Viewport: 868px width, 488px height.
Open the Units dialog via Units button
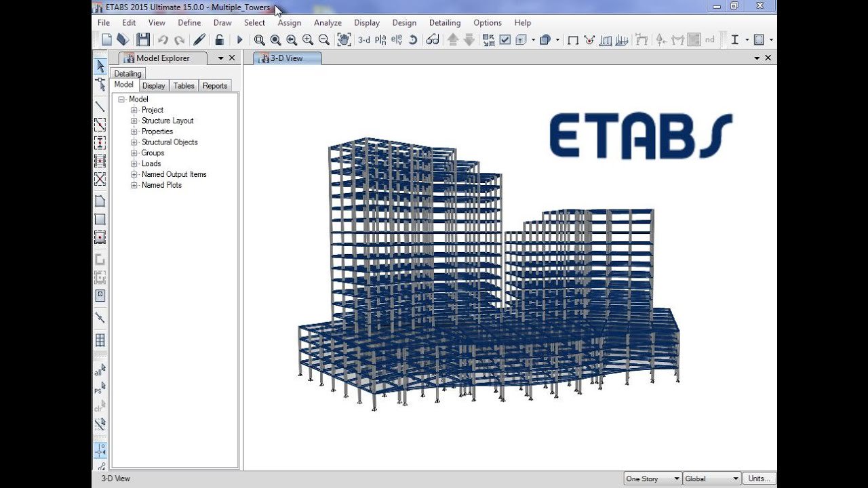point(758,479)
